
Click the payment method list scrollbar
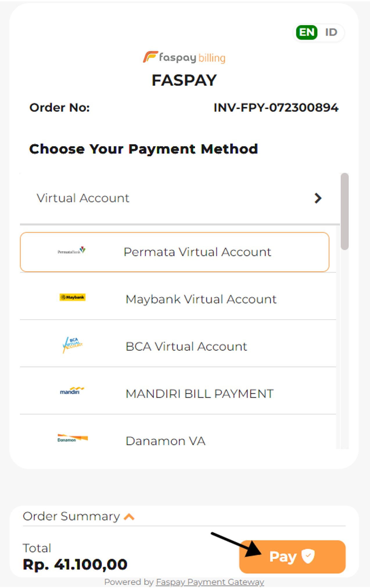[x=344, y=211]
